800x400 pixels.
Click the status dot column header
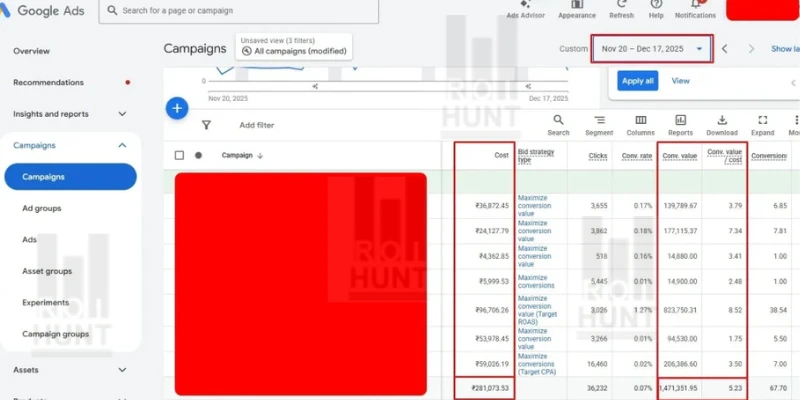point(198,155)
